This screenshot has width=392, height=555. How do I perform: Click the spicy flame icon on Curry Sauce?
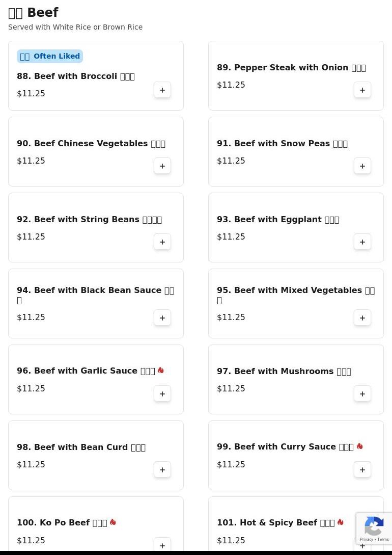tap(360, 446)
